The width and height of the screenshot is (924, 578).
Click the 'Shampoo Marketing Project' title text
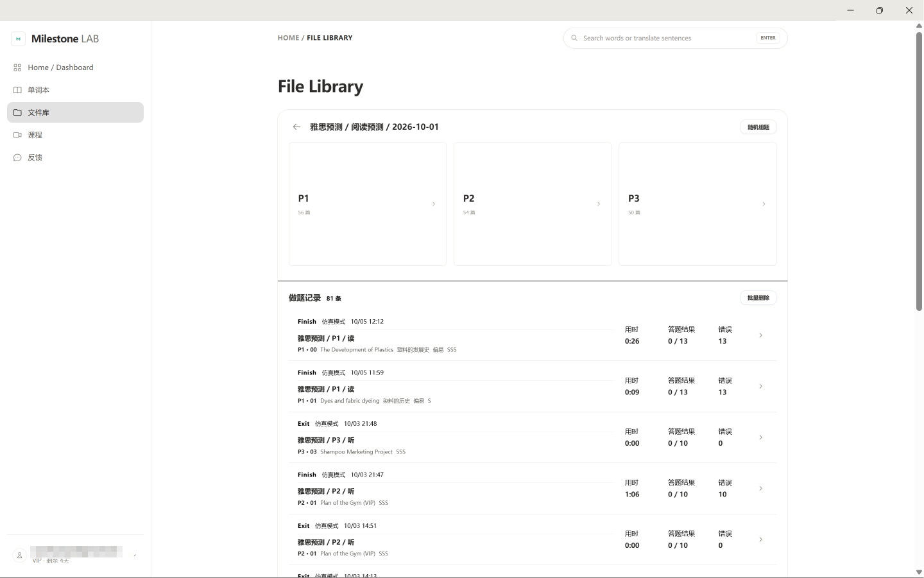tap(356, 452)
